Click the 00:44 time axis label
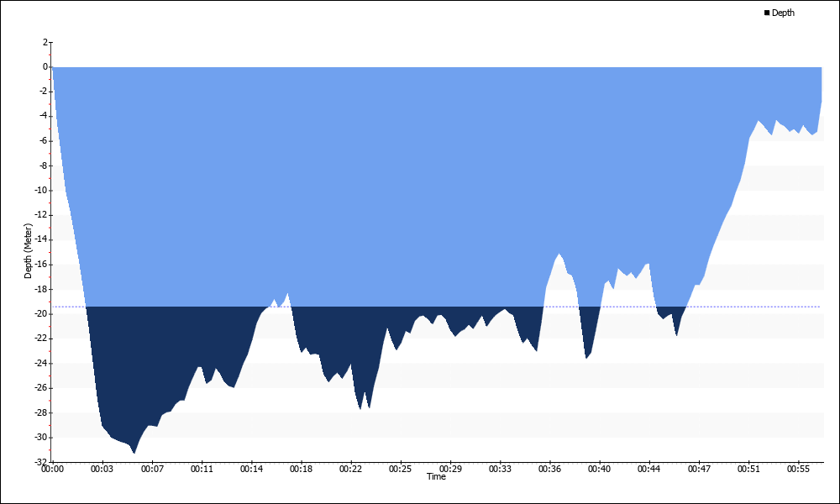 (x=649, y=470)
